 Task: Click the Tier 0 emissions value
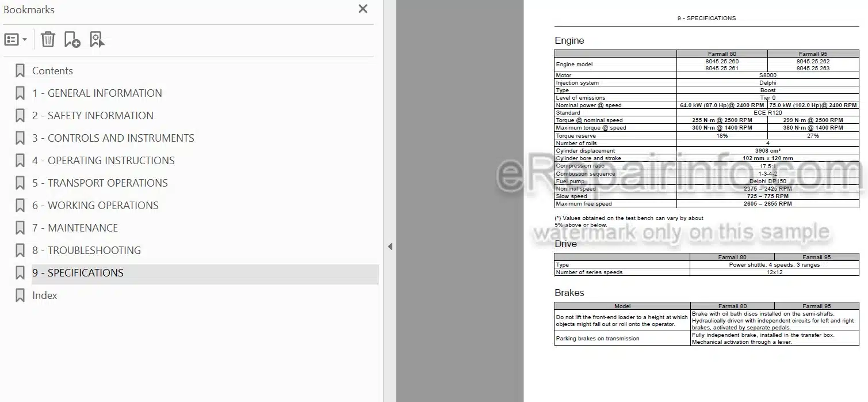pos(767,98)
